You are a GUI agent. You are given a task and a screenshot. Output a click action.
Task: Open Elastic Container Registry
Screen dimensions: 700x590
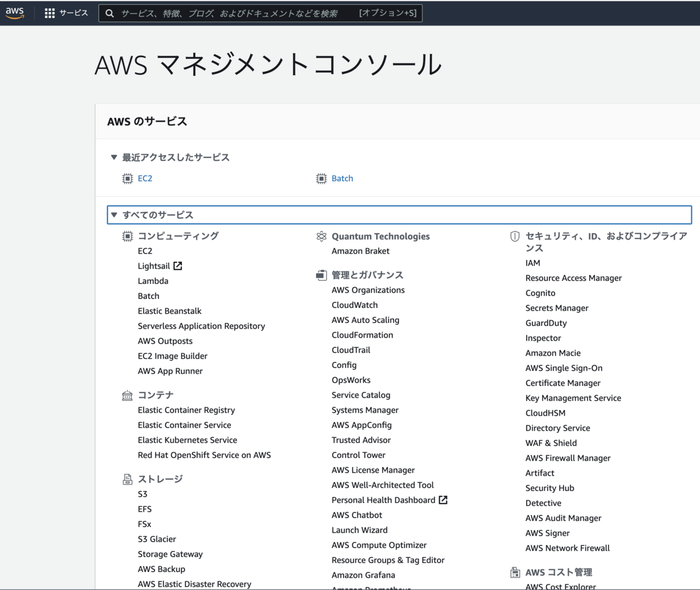tap(187, 410)
